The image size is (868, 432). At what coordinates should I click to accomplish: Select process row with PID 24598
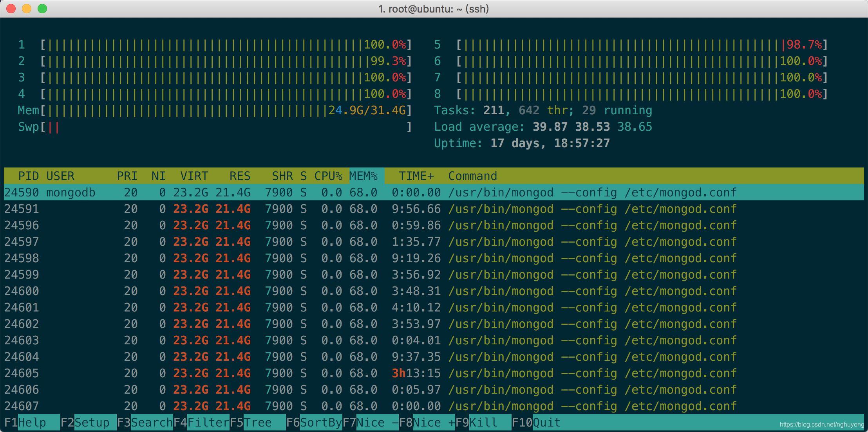(x=434, y=258)
